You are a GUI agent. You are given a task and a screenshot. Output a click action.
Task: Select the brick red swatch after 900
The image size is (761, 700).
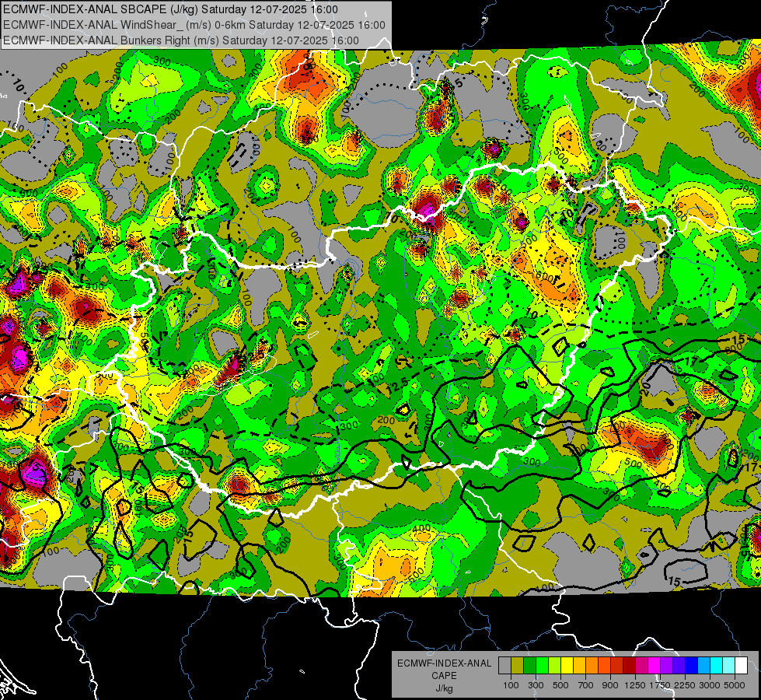tap(617, 666)
